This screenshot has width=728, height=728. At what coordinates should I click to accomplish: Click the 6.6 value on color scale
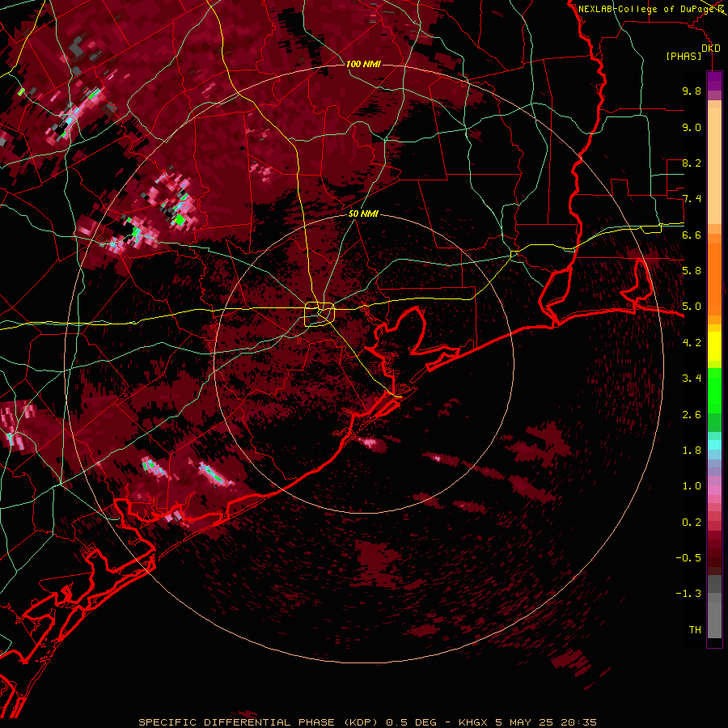pos(692,235)
